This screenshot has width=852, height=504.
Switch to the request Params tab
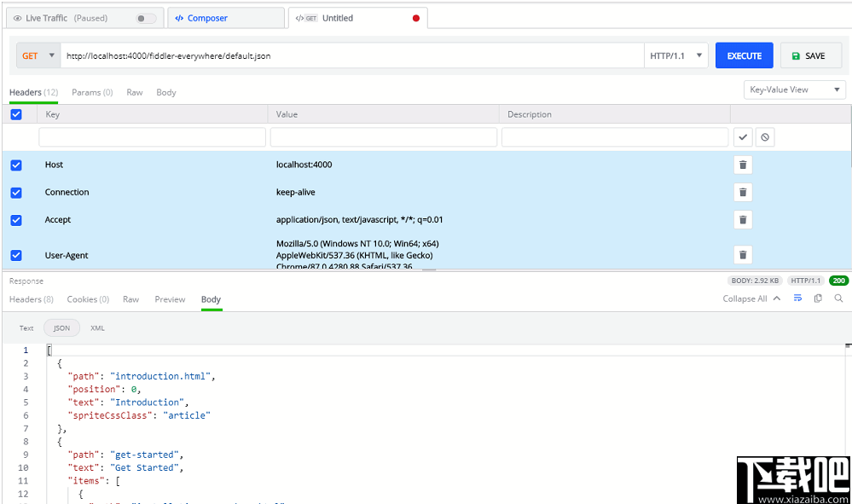pyautogui.click(x=92, y=92)
